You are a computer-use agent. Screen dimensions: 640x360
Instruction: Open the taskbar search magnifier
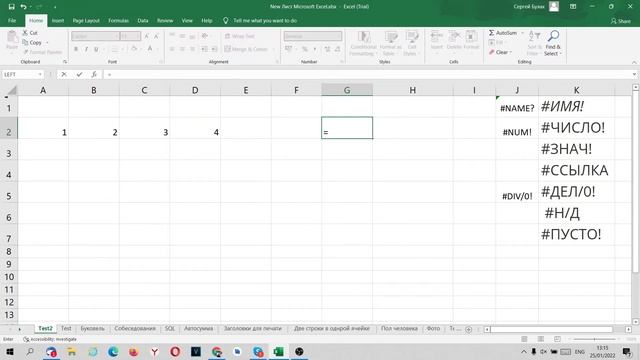(x=30, y=351)
